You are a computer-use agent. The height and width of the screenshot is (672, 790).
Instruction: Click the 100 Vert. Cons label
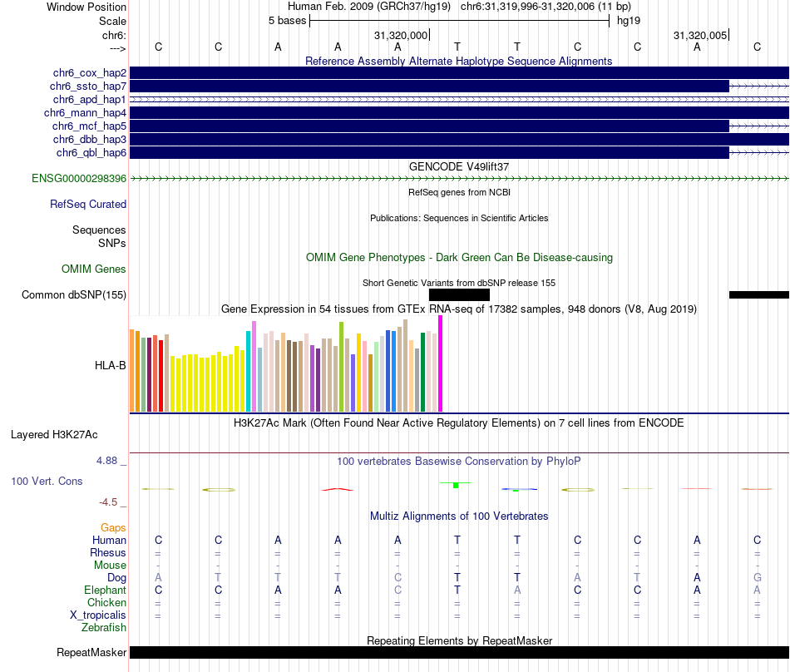coord(47,481)
